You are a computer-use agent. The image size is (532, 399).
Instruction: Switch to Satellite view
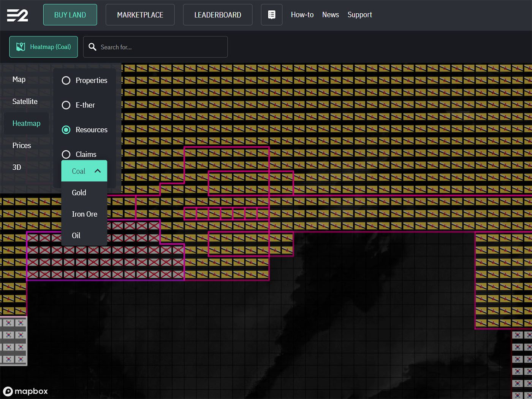tap(25, 102)
